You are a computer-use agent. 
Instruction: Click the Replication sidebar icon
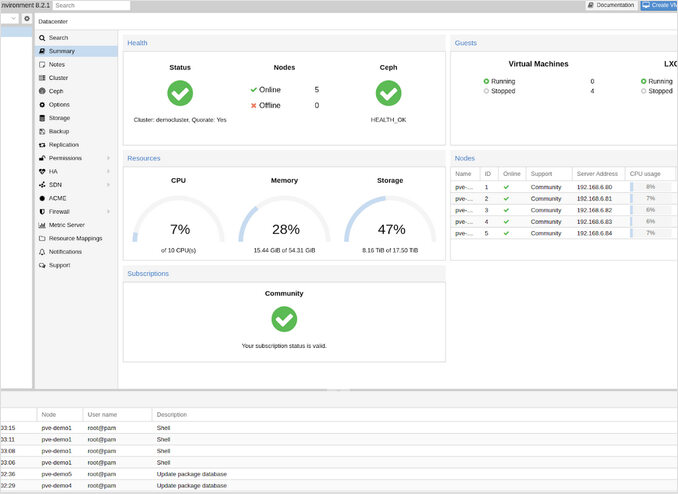[x=41, y=144]
